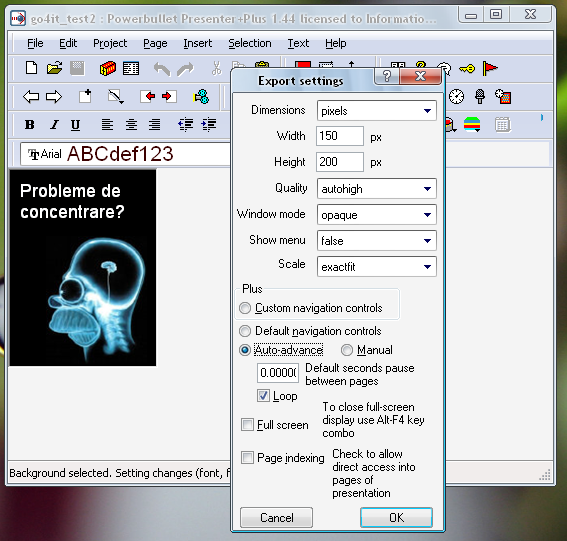Screen dimensions: 567x541
Task: Toggle Bold text formatting
Action: pyautogui.click(x=30, y=125)
